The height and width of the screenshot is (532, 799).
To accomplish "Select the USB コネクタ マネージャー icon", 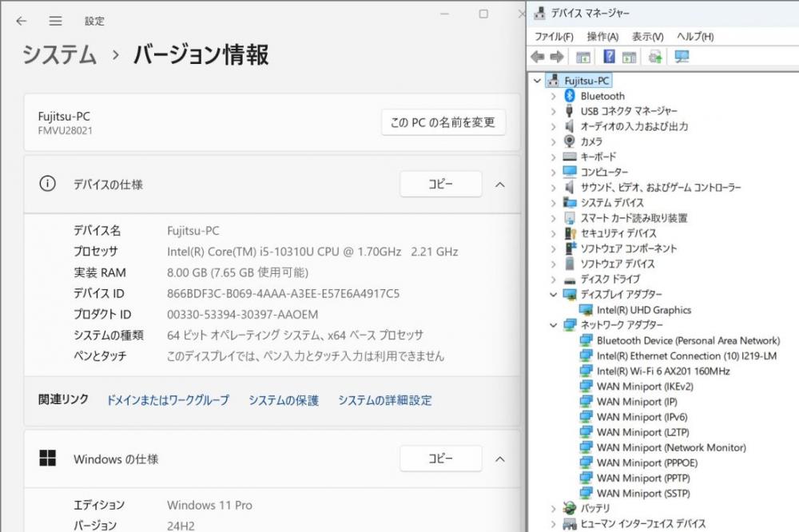I will click(570, 110).
